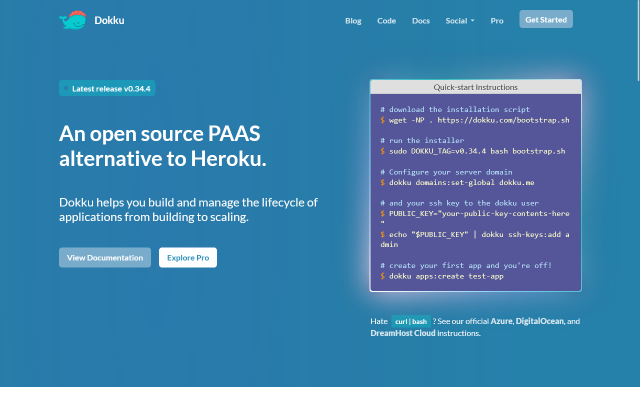Image resolution: width=640 pixels, height=400 pixels.
Task: Click the '# Configure your server domain' comment
Action: 446,172
